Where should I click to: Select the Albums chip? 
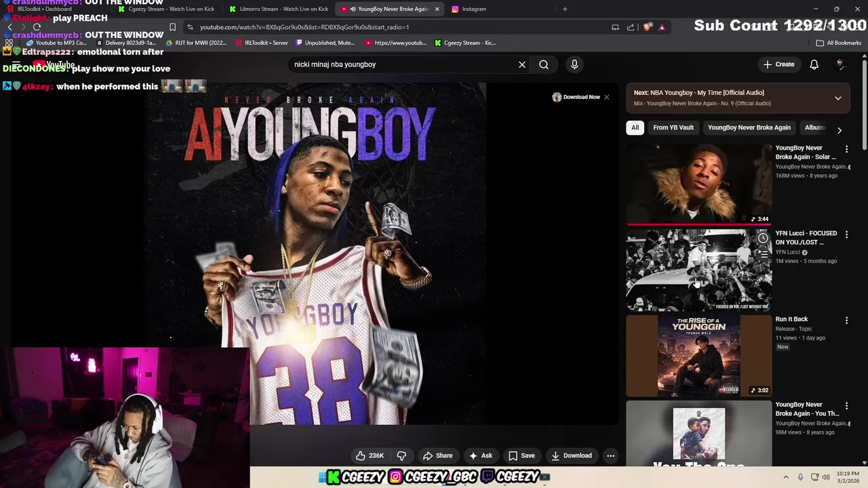pyautogui.click(x=814, y=127)
